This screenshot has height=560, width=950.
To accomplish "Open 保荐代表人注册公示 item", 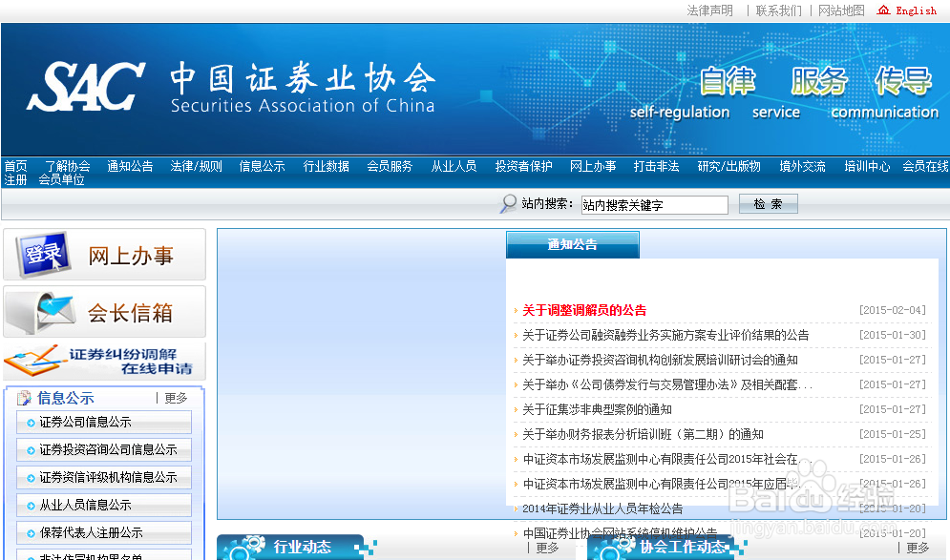I will 104,532.
